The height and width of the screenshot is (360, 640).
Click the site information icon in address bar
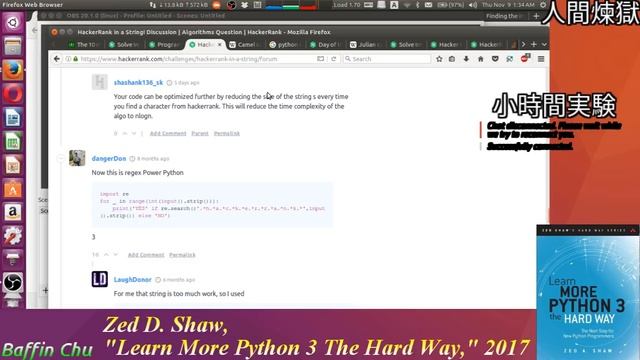coord(69,59)
